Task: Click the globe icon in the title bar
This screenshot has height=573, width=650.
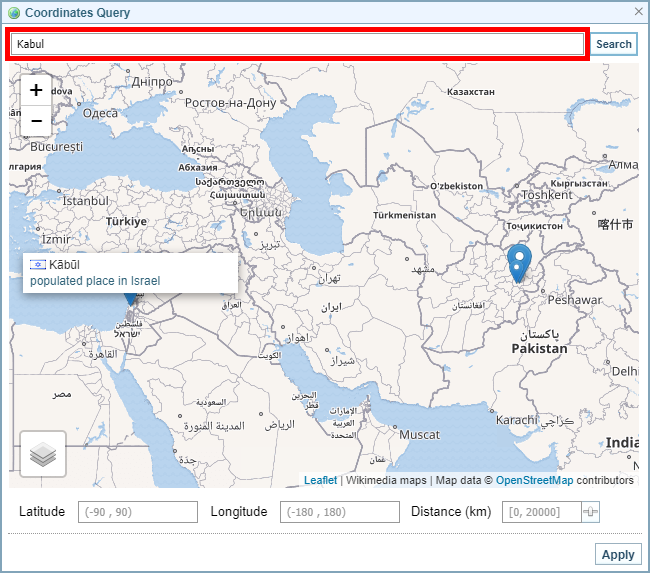Action: [x=13, y=13]
